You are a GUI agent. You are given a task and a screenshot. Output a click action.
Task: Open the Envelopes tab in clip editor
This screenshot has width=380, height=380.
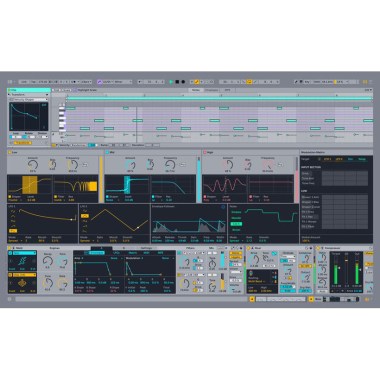pos(211,90)
